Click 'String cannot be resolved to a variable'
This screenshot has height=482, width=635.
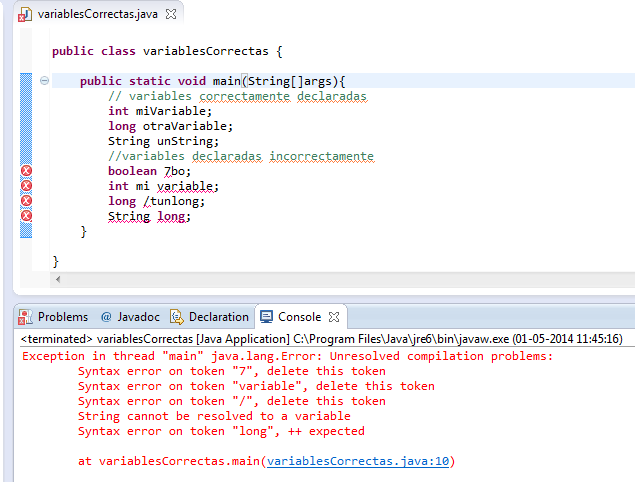pos(214,416)
